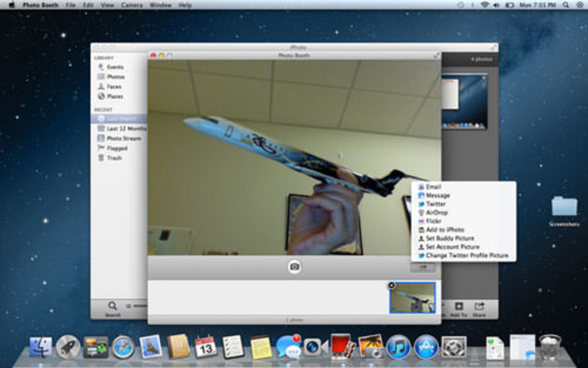The image size is (588, 368).
Task: Open Places in the iPhoto sidebar
Action: (114, 96)
